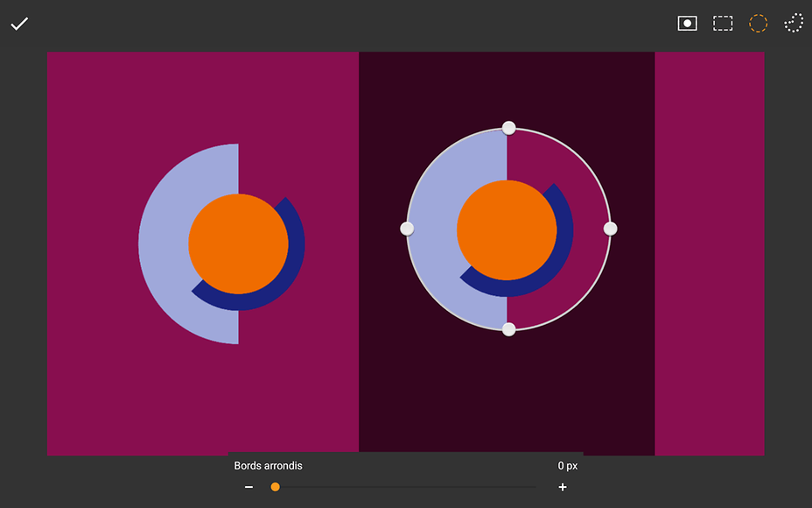Click the bottom handle of the circular selection
812x508 pixels.
508,329
